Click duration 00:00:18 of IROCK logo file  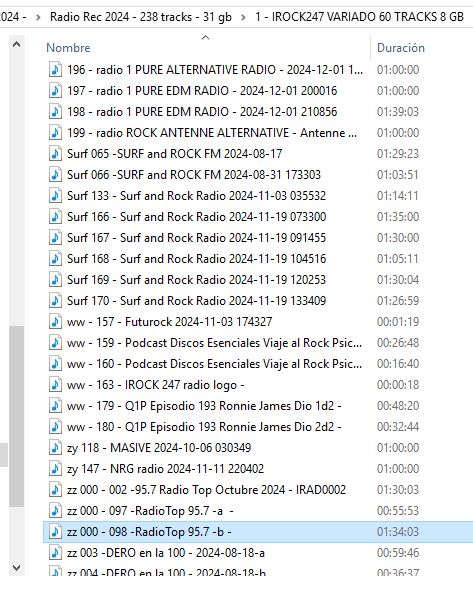tap(397, 385)
